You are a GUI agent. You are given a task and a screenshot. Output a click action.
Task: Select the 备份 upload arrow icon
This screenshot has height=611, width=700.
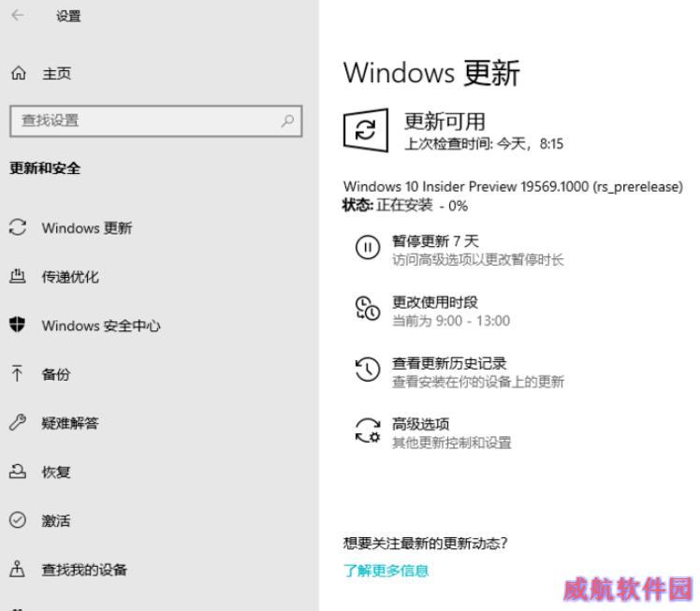pos(17,373)
